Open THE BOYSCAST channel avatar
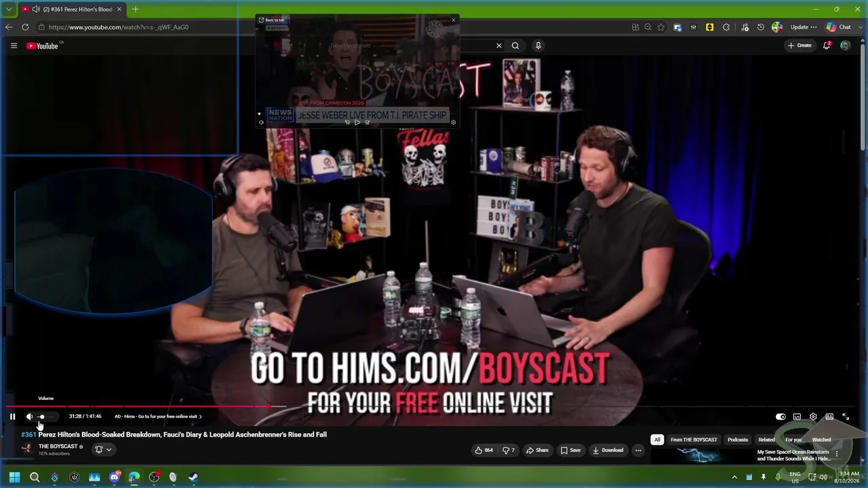 [27, 449]
